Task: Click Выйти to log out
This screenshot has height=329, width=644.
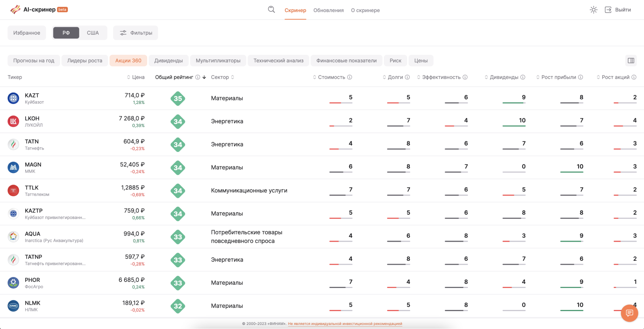Action: click(x=618, y=10)
